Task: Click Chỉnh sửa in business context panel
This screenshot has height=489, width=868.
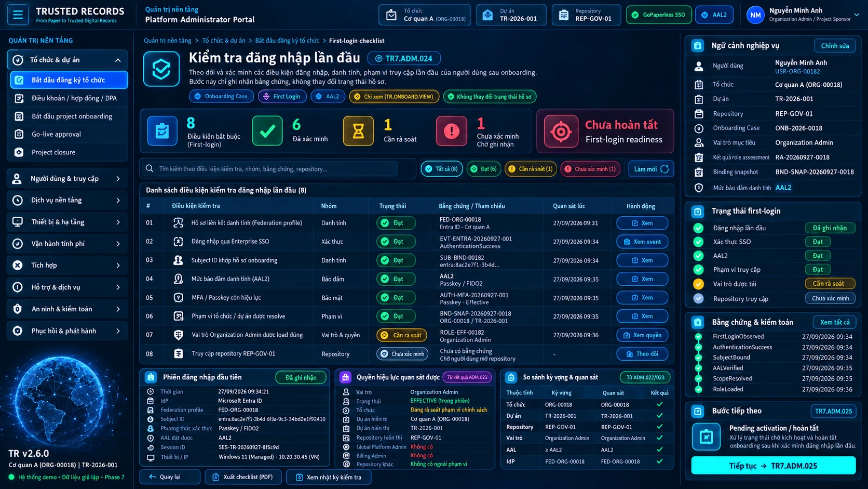Action: pyautogui.click(x=835, y=46)
